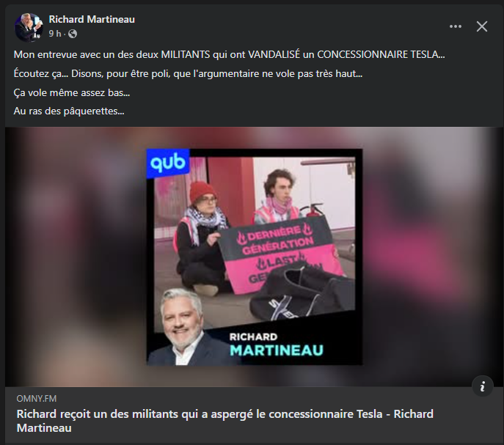Click the public globe privacy icon
This screenshot has height=445, width=504.
tap(73, 34)
